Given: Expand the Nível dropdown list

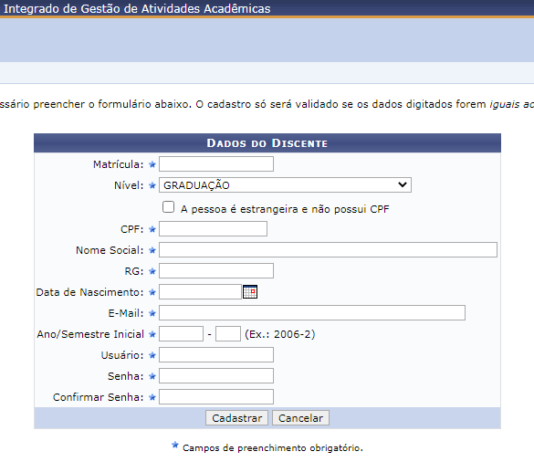Looking at the screenshot, I should point(285,185).
